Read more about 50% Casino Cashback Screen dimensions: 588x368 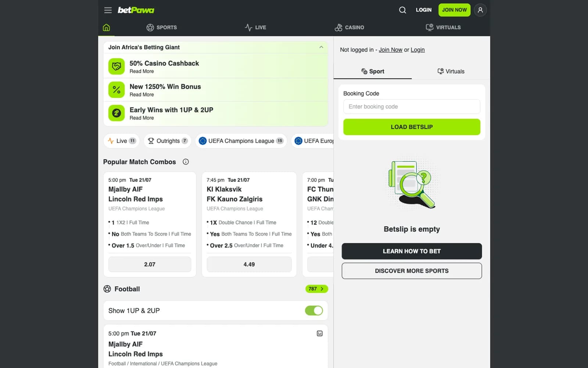[x=141, y=71]
